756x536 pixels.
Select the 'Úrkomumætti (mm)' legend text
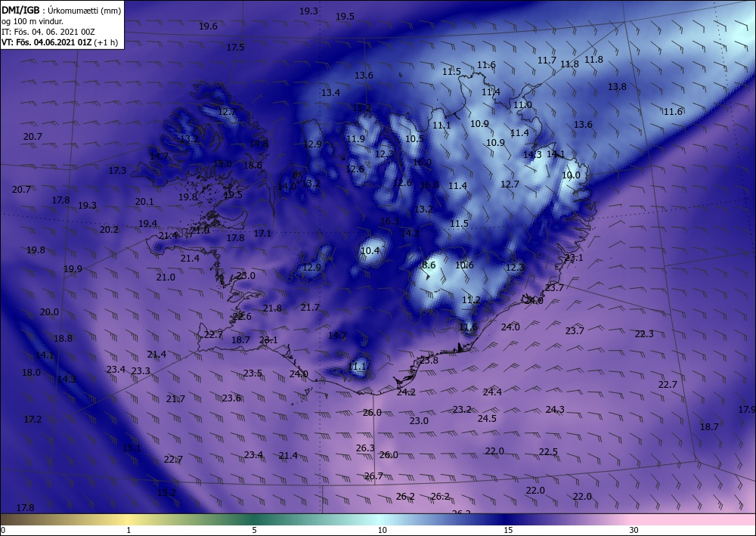(x=85, y=11)
